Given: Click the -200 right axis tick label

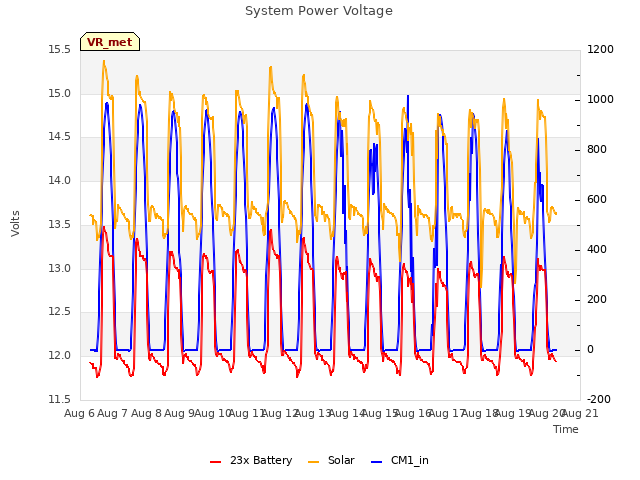Looking at the screenshot, I should point(599,399).
